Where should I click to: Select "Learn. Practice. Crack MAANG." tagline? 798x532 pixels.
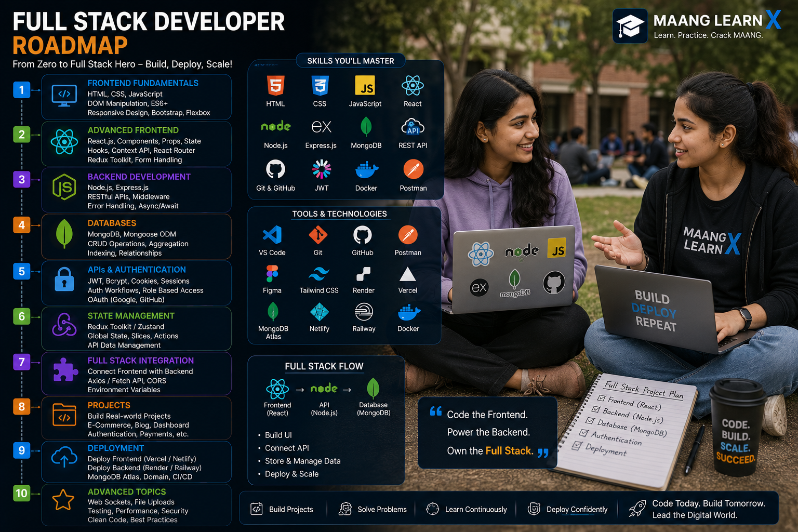pos(708,35)
